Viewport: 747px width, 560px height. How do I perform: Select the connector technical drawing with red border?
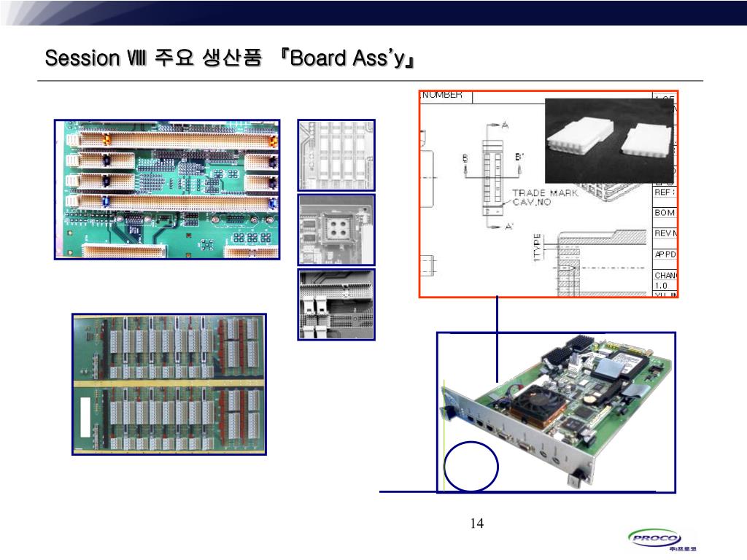(549, 194)
